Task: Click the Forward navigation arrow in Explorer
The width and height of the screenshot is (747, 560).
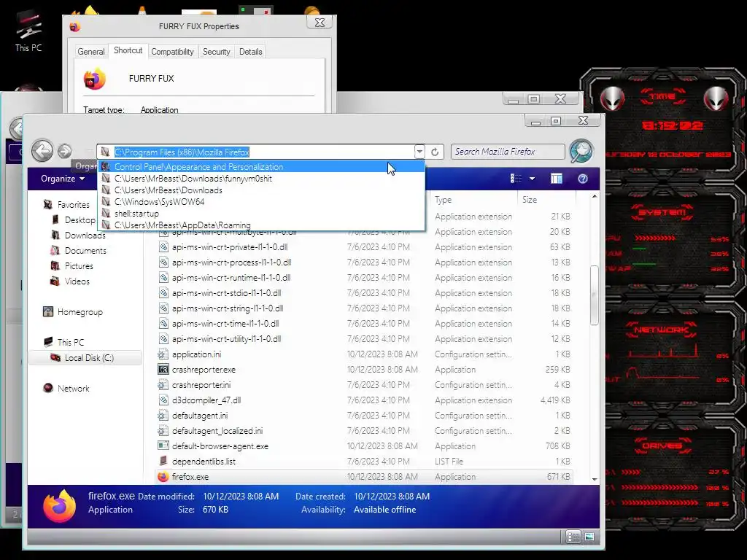Action: (65, 152)
